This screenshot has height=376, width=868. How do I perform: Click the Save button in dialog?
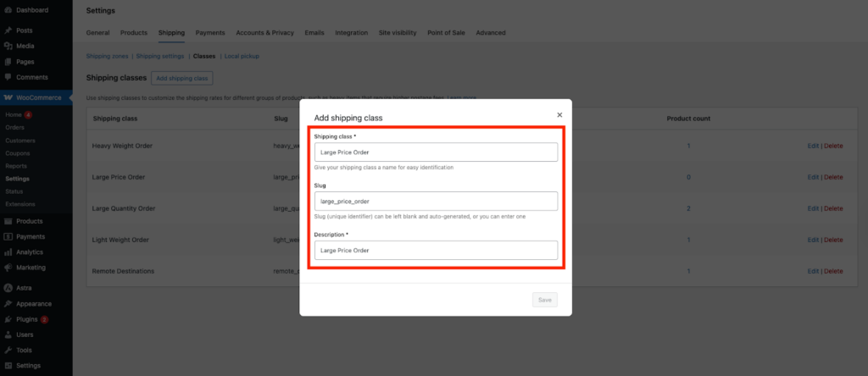click(x=545, y=300)
